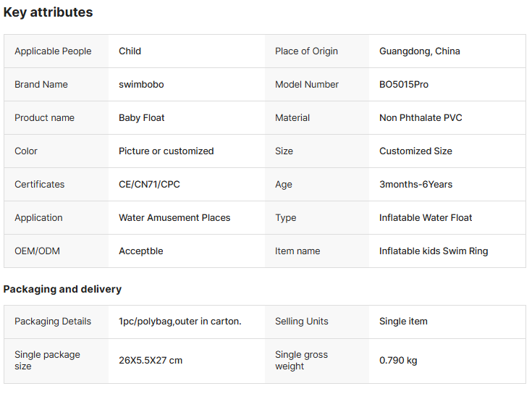Select the 'Inflatable kids Swim Ring' item name
The image size is (532, 394).
click(x=434, y=251)
